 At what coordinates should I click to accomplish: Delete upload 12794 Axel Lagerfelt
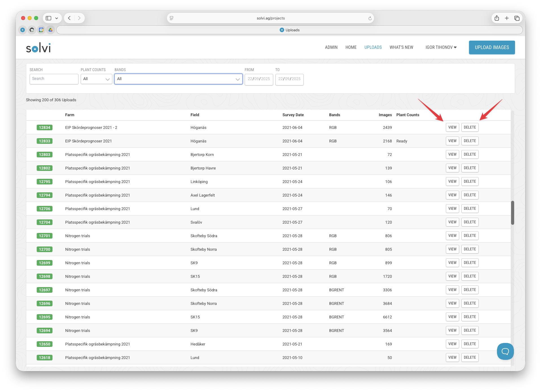470,195
